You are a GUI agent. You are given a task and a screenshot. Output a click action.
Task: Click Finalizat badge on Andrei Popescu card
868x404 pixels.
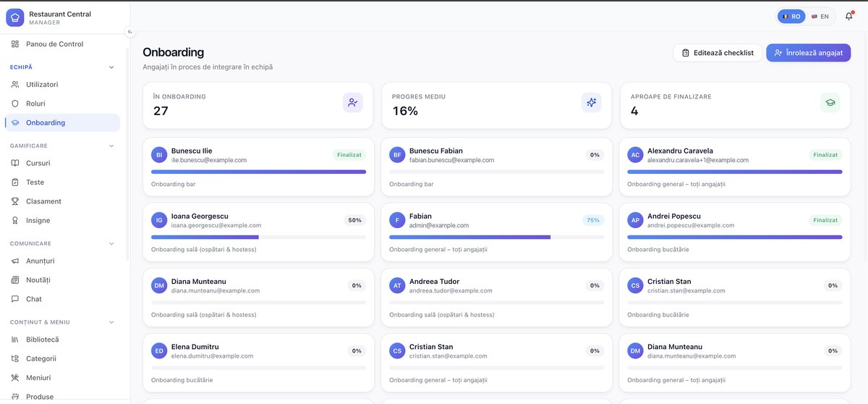coord(825,220)
